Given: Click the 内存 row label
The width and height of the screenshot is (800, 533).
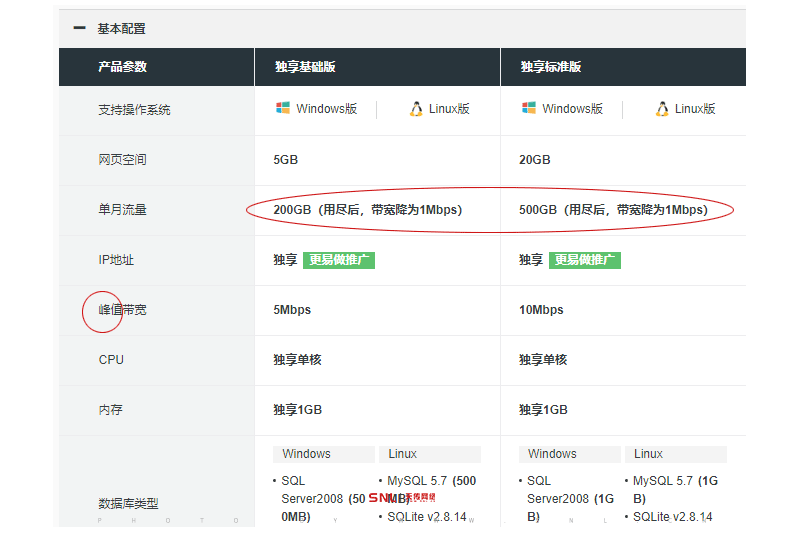Looking at the screenshot, I should (110, 410).
